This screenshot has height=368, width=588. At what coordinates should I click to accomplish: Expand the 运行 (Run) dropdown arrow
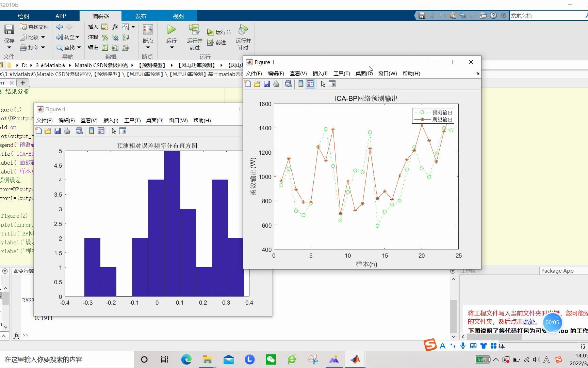pos(171,48)
